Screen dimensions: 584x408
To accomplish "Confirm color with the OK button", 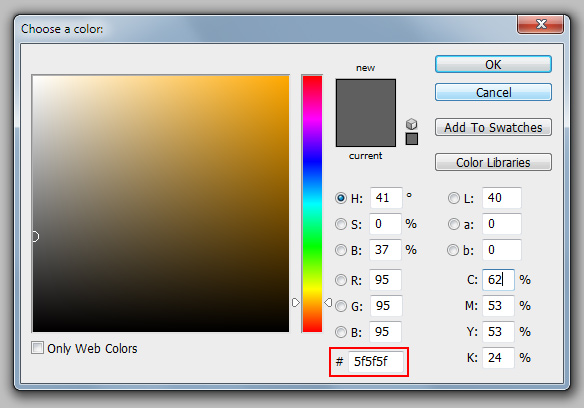I will click(x=493, y=64).
